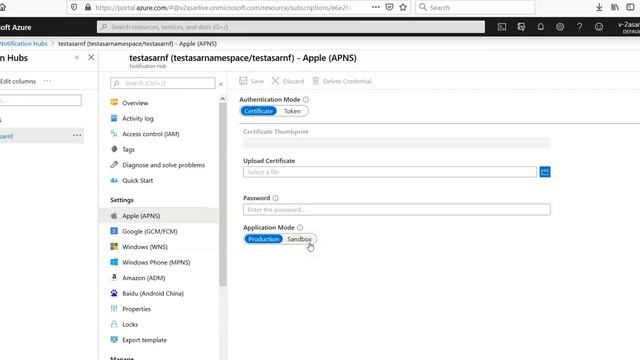Click Save button in command bar
Viewport: 640px width, 360px height.
251,81
